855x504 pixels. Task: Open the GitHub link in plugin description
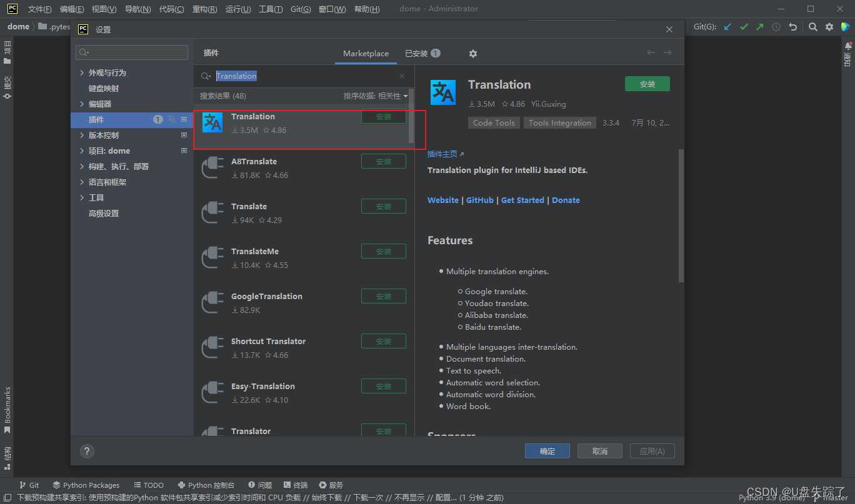point(480,200)
